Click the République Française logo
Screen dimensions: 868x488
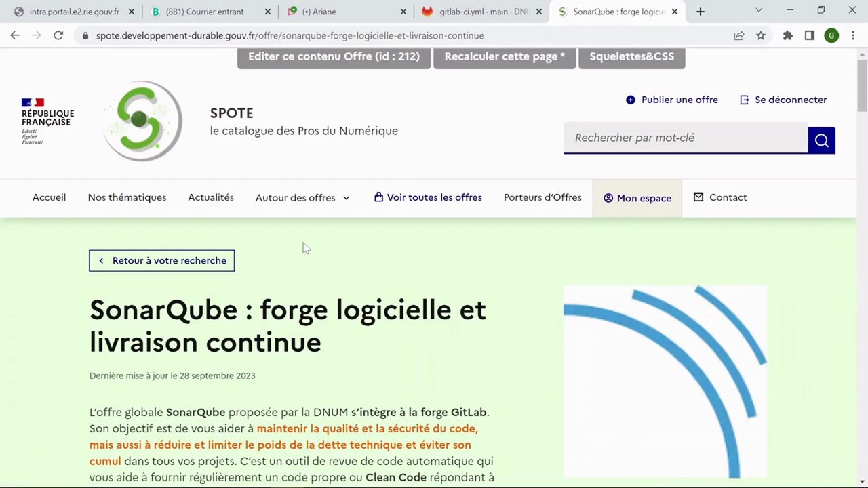[47, 121]
